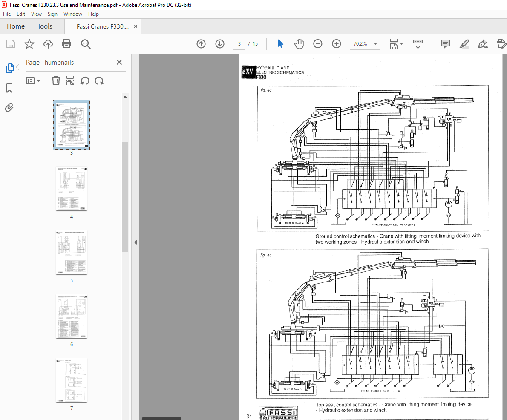Click the Save file icon
This screenshot has height=420, width=507.
(11, 43)
